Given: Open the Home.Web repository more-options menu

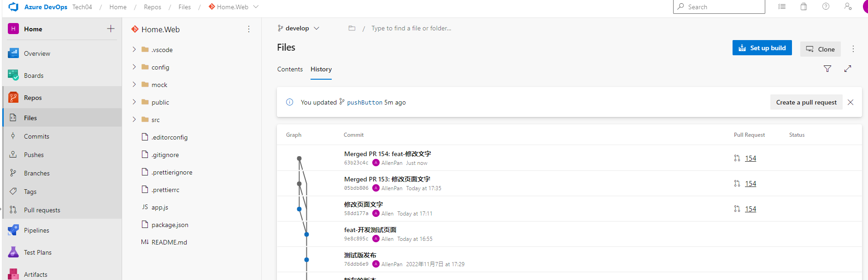Looking at the screenshot, I should point(249,29).
